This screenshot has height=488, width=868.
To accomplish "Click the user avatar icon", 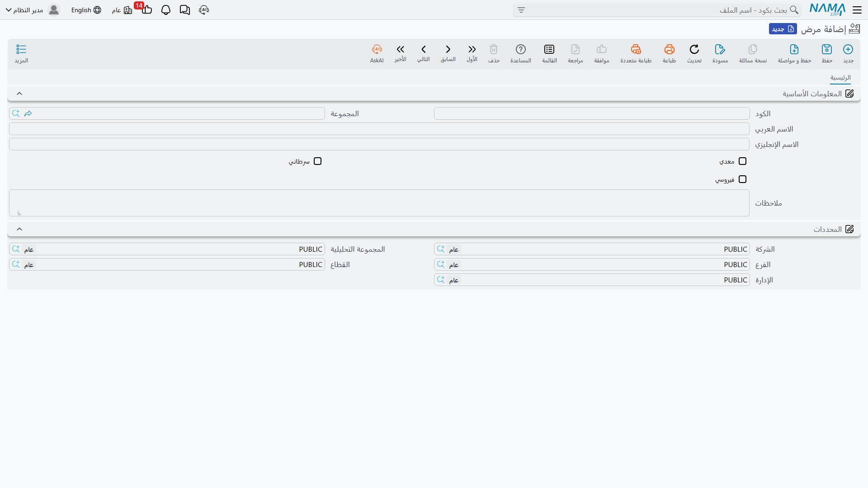I will click(54, 10).
